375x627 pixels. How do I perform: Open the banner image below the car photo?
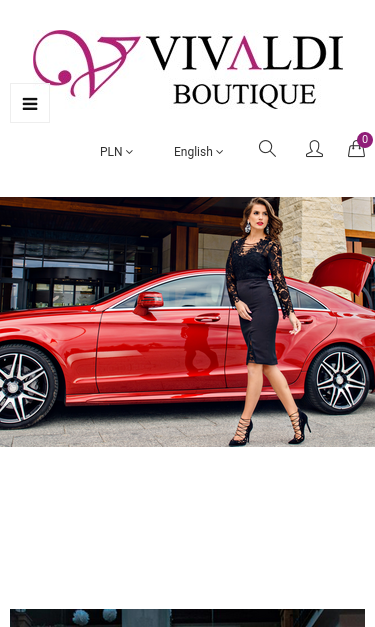[x=188, y=618]
